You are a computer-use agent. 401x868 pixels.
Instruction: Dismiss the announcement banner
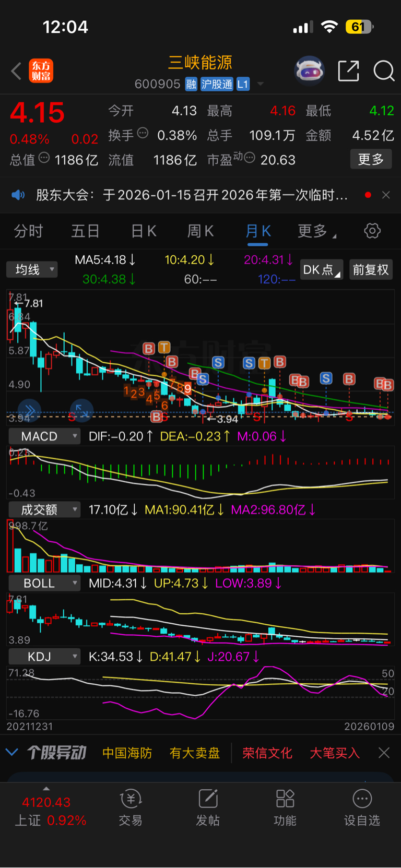coord(386,195)
